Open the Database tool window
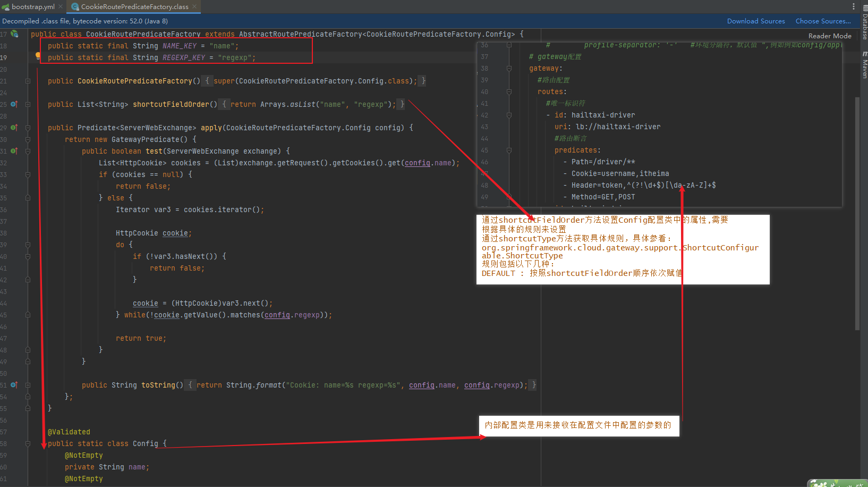 tap(864, 22)
